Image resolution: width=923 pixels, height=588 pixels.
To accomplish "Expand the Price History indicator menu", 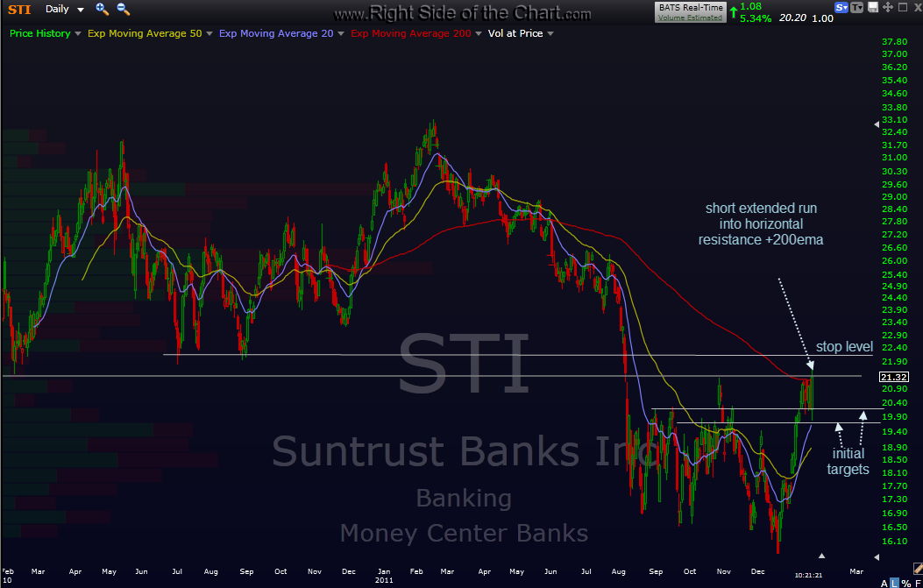I will pos(46,33).
